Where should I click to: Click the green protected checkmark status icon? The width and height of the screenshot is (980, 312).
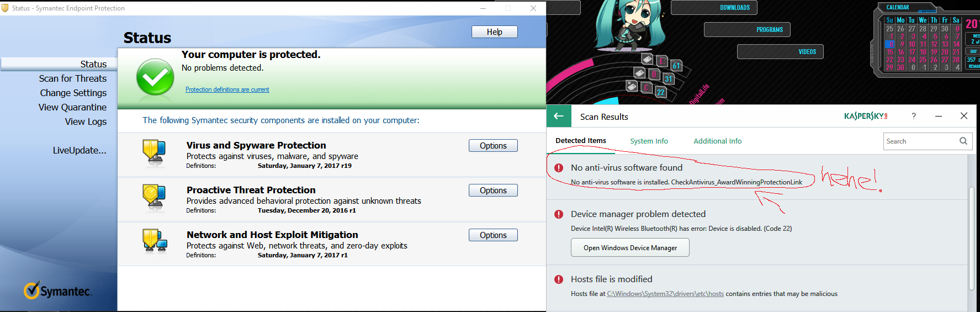tap(155, 77)
